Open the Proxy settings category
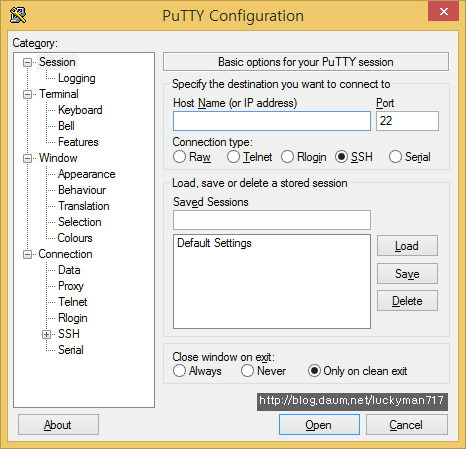The height and width of the screenshot is (449, 466). [71, 286]
